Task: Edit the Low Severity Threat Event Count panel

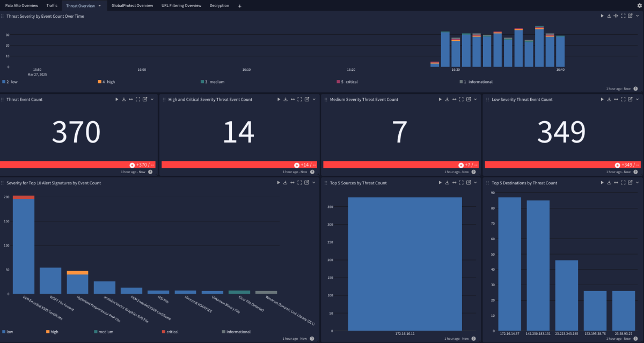Action: pyautogui.click(x=630, y=100)
